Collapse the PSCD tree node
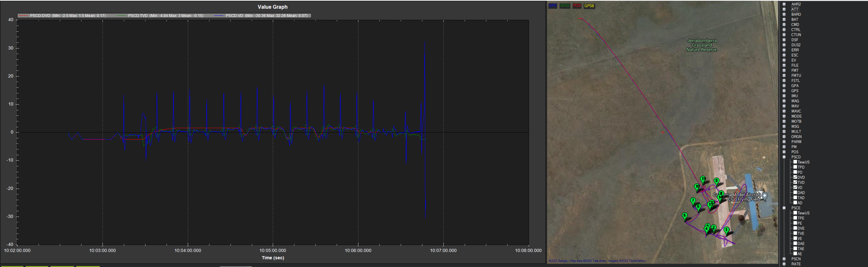The image size is (868, 267). [785, 157]
